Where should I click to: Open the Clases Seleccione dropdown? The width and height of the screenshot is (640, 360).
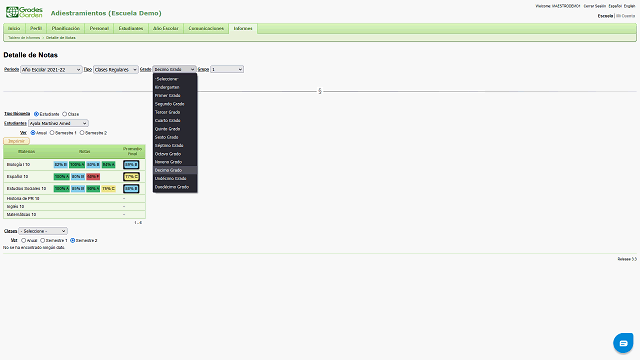click(43, 231)
